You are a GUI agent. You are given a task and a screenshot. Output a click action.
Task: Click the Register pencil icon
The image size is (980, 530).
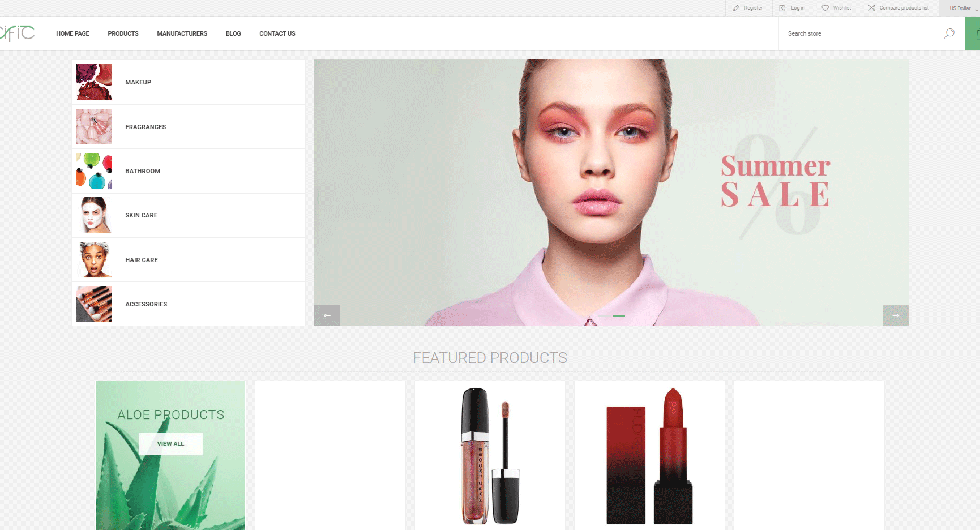736,8
